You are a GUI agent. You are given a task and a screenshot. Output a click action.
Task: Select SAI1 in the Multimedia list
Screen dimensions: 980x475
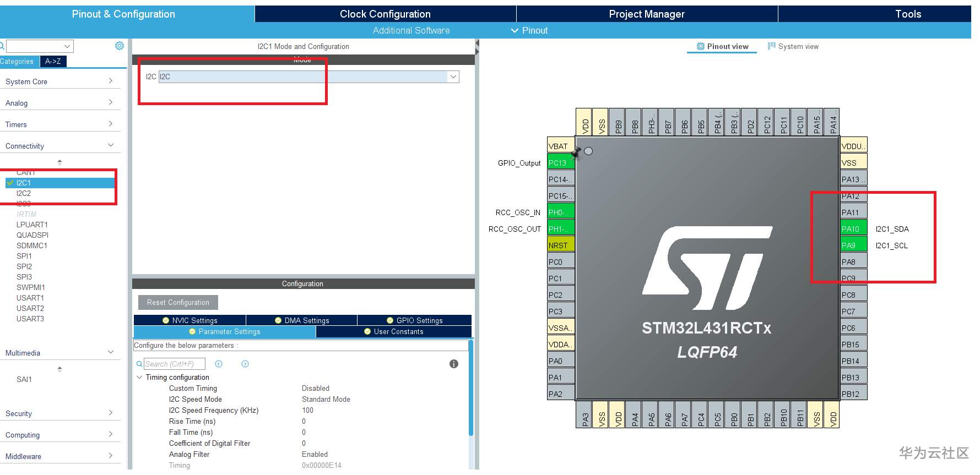pos(24,379)
